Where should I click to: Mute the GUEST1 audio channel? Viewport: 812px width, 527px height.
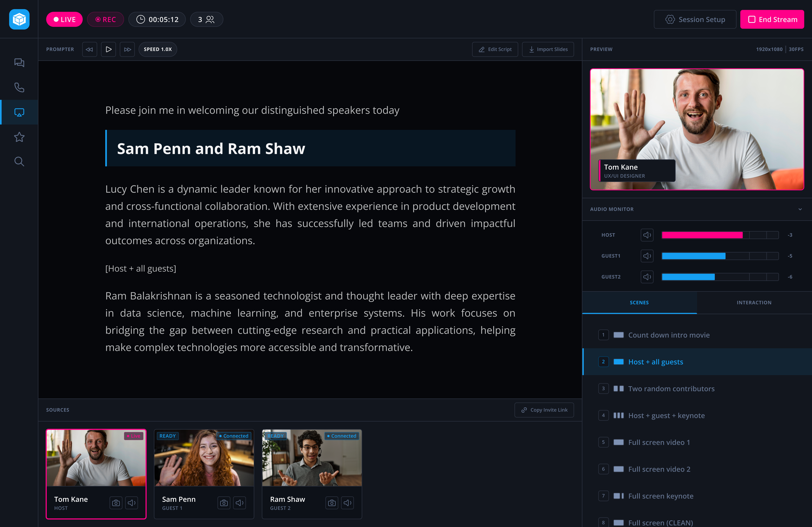point(647,256)
